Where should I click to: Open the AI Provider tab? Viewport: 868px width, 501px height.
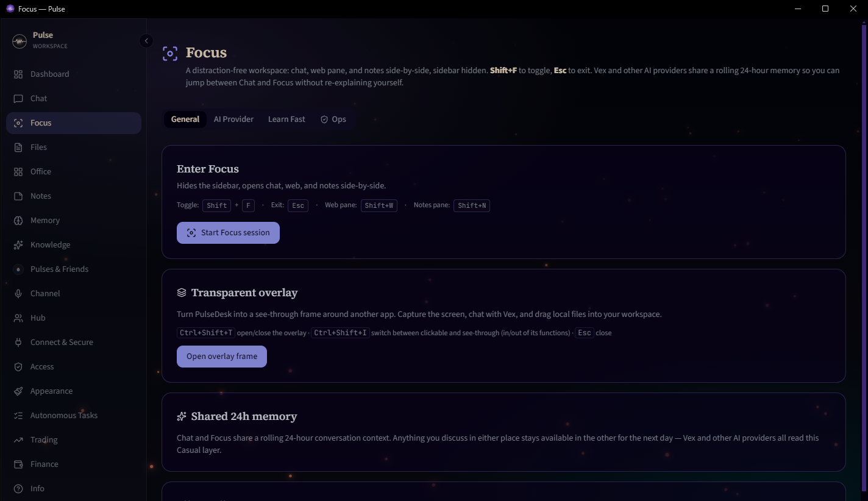click(x=233, y=119)
